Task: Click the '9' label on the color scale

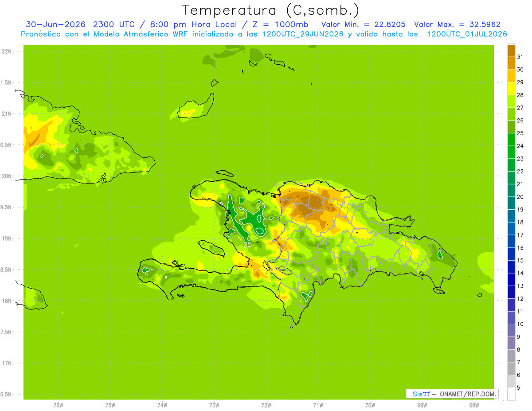Action: (519, 337)
